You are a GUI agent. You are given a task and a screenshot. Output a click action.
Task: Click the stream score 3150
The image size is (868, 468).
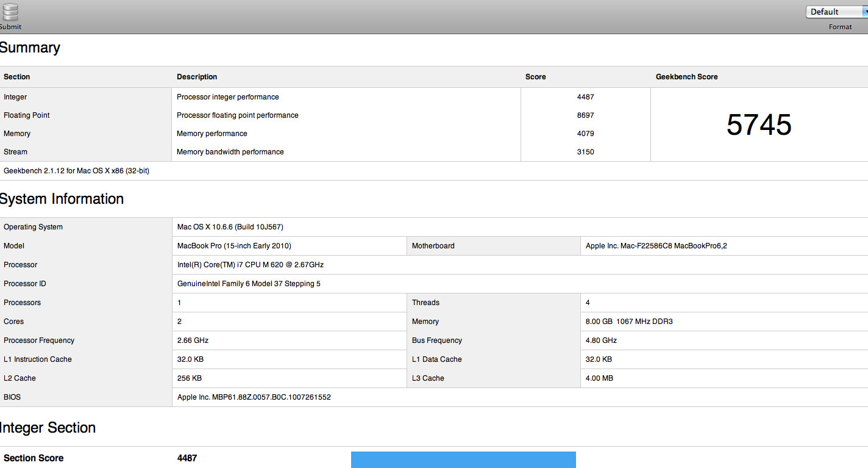[x=586, y=152]
